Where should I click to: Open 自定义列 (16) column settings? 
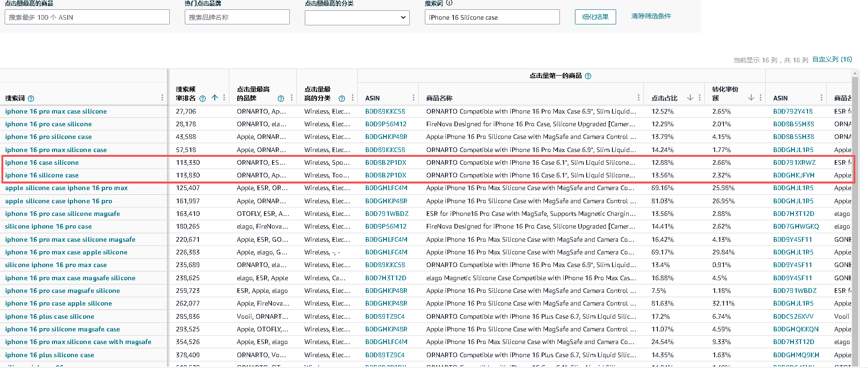tap(832, 60)
